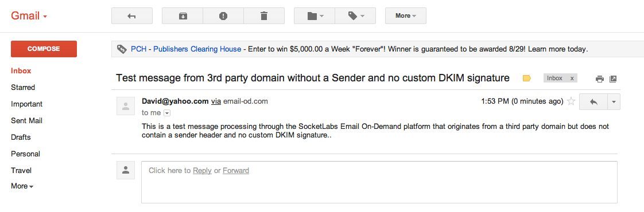
Task: Click the yellow importance marker
Action: 526,78
